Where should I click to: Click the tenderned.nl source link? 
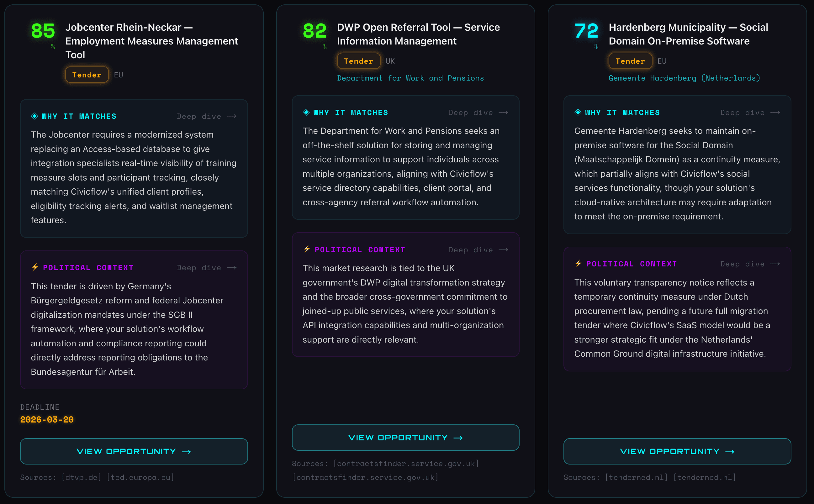tap(637, 477)
